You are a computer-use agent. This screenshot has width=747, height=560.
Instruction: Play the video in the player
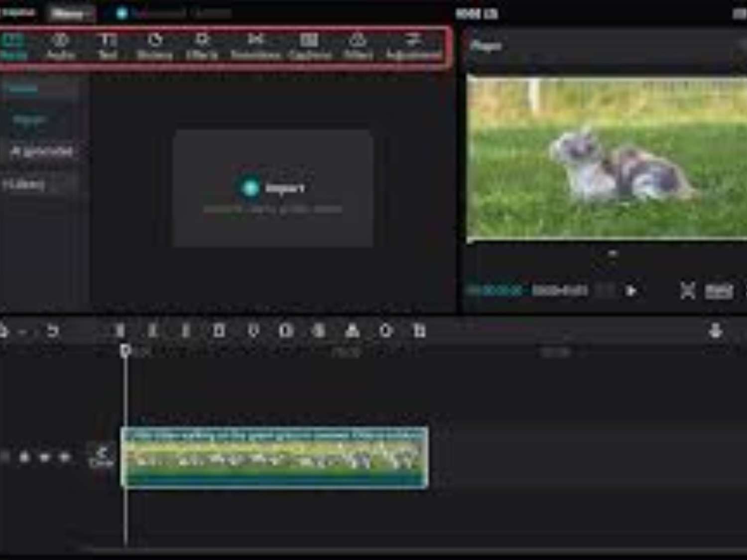point(630,291)
